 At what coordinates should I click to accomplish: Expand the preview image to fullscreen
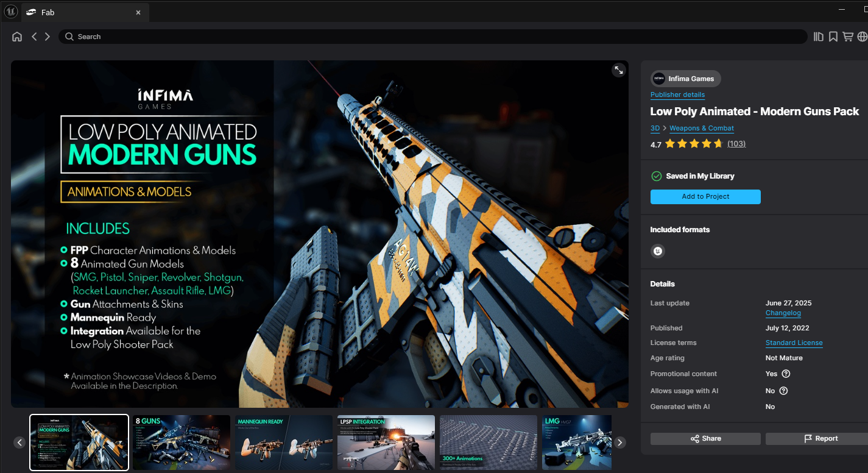[618, 70]
